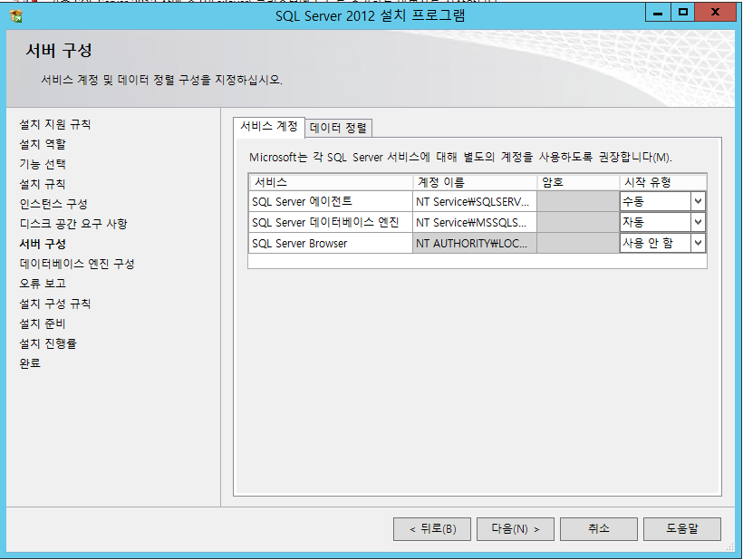This screenshot has width=743, height=560.
Task: Click the 취소 button
Action: tap(598, 528)
